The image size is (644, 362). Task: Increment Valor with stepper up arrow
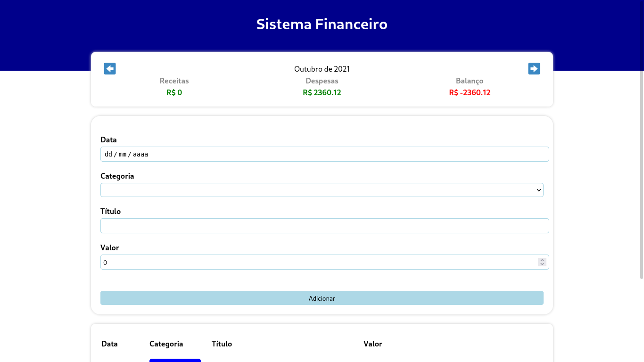tap(542, 260)
